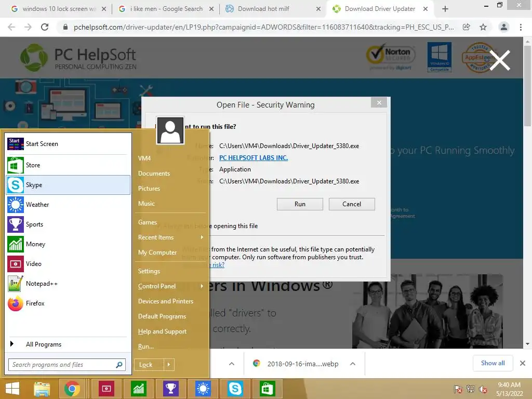The height and width of the screenshot is (399, 532).
Task: Click Run in the Security Warning dialog
Action: click(x=300, y=204)
